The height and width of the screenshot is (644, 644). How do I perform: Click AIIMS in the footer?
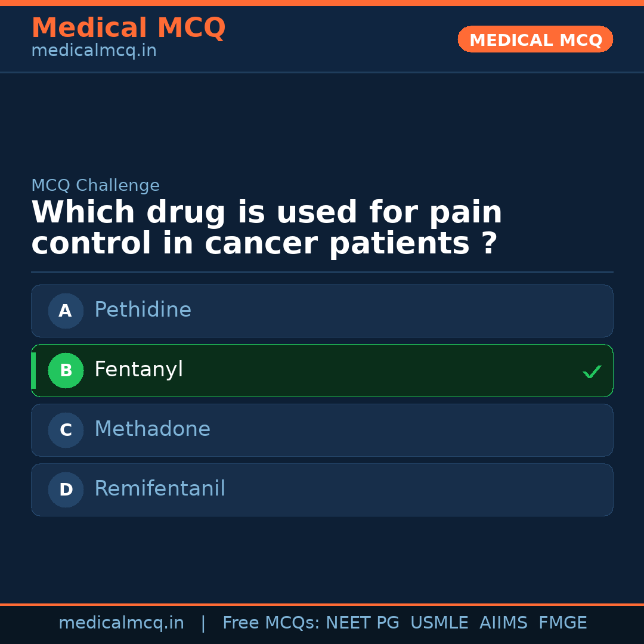(x=503, y=623)
